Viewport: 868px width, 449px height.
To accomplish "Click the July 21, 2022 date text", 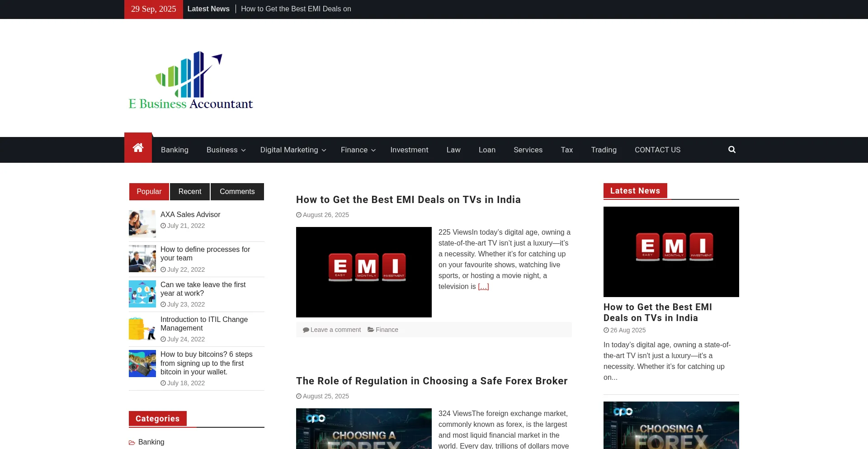I will click(186, 226).
